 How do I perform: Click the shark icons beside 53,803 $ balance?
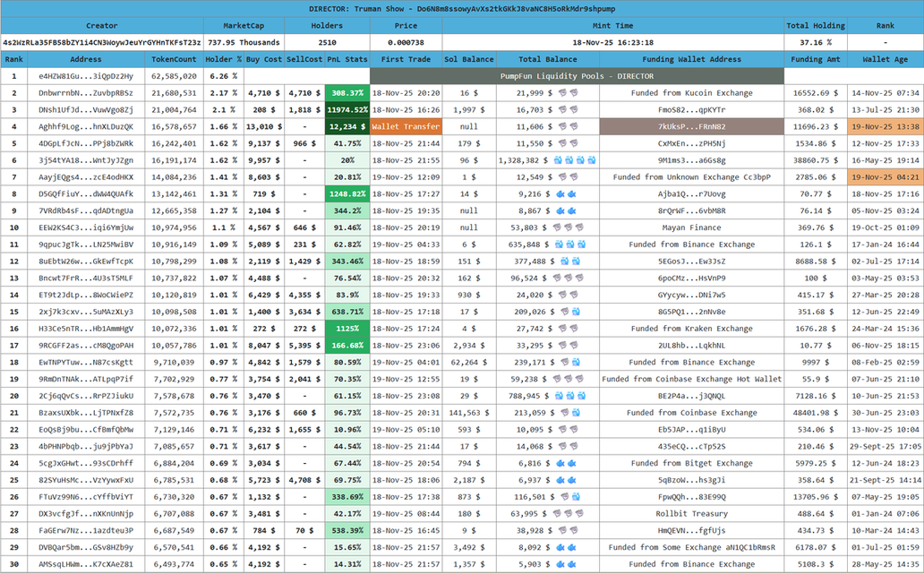click(x=568, y=227)
